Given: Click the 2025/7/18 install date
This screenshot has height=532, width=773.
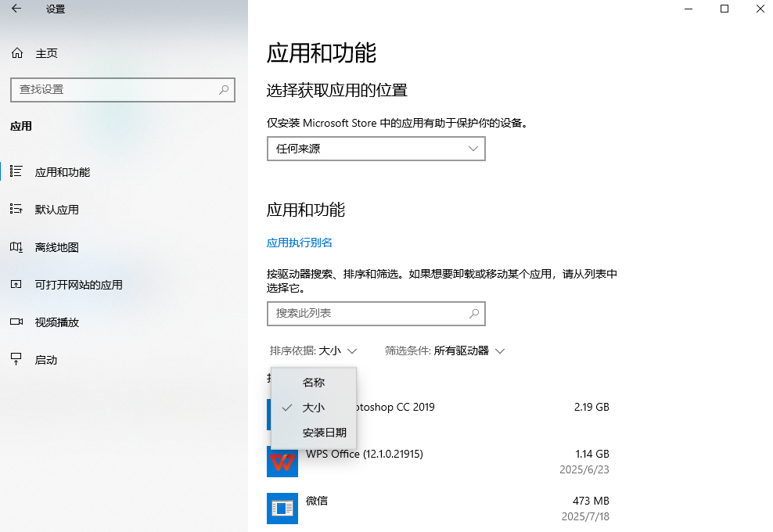Looking at the screenshot, I should (x=585, y=516).
